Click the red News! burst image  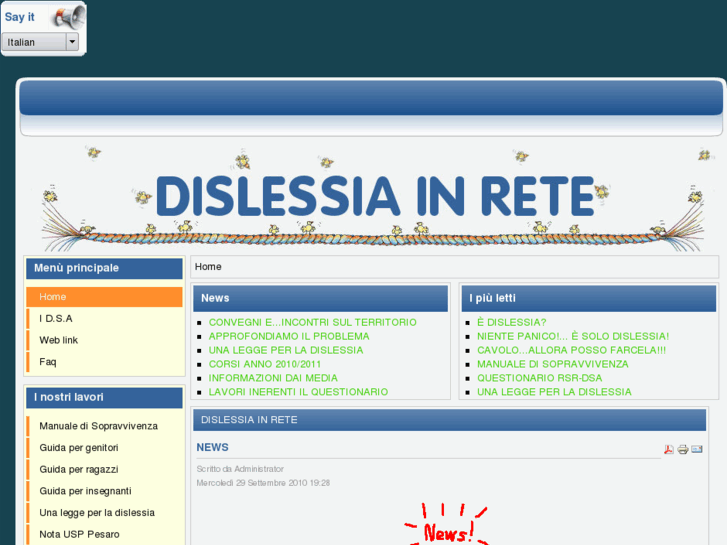[446, 524]
